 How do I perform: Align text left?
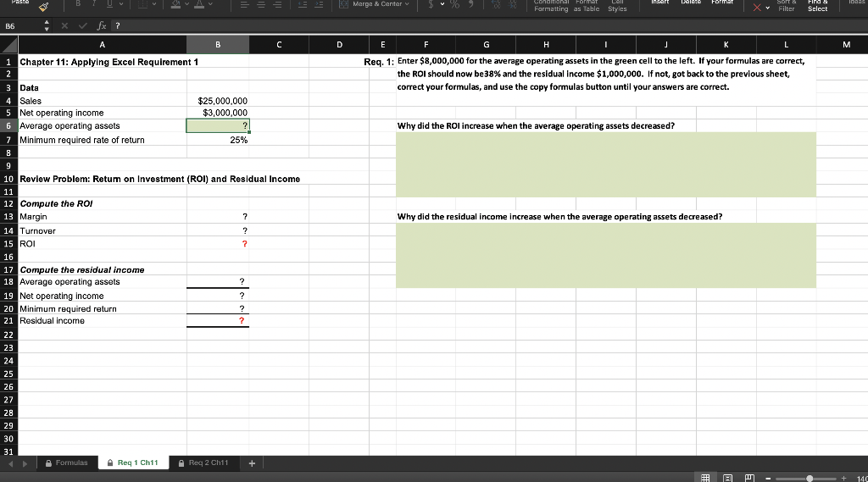pos(244,4)
